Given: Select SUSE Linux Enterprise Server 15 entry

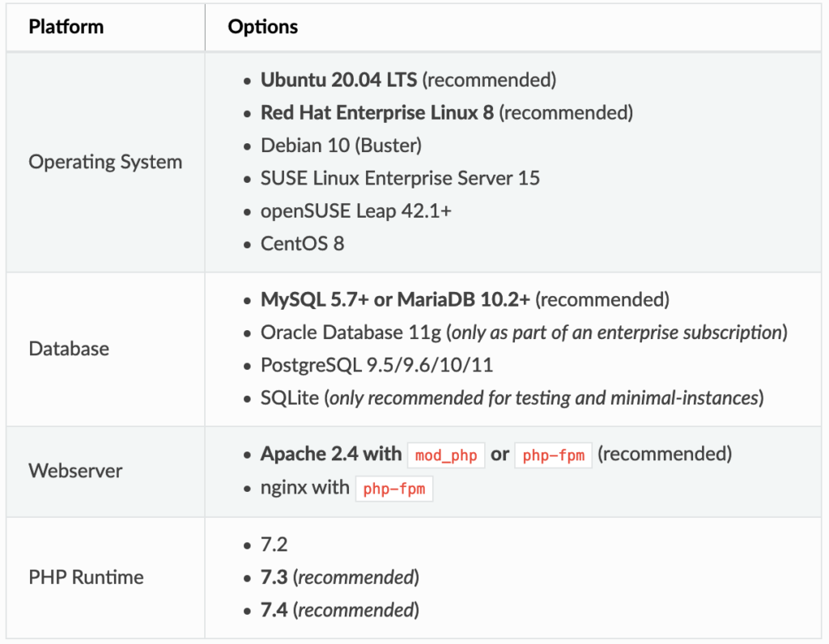Looking at the screenshot, I should point(400,178).
